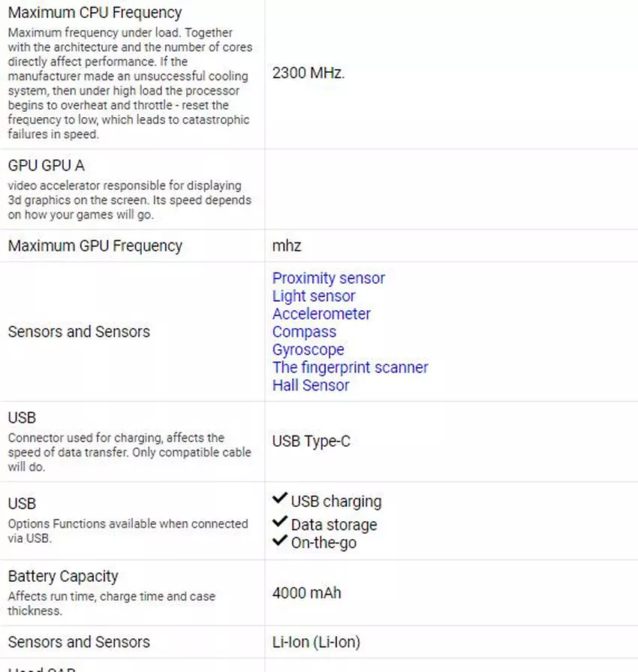Click the mhz GPU frequency value

tap(287, 246)
